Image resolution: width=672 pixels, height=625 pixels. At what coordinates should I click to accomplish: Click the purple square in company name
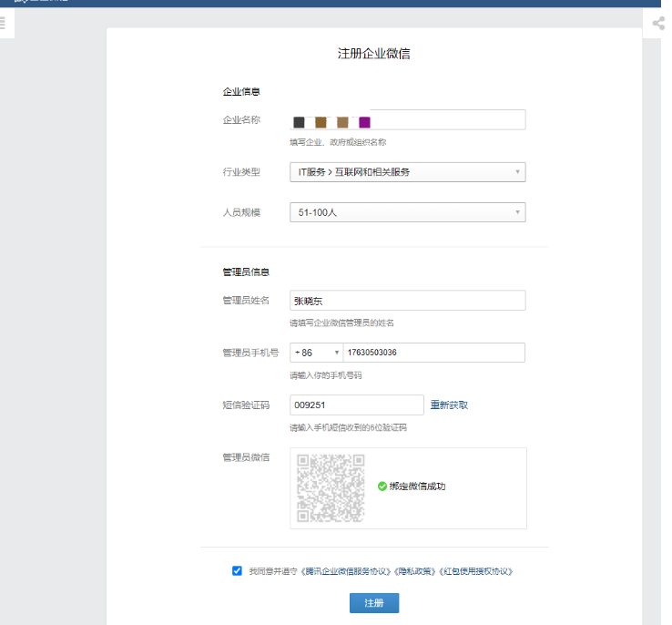[x=364, y=122]
